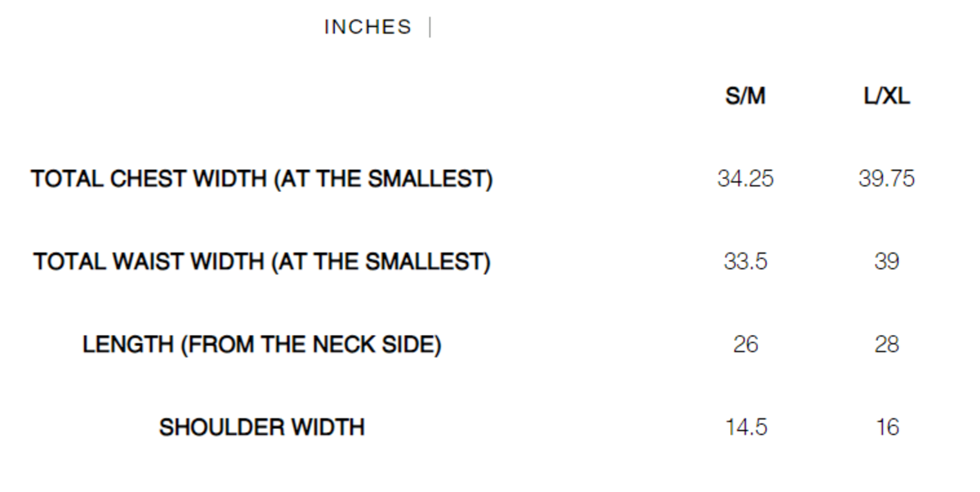The width and height of the screenshot is (980, 492).
Task: Click the (FROM THE NECK SIDE) note
Action: pyautogui.click(x=310, y=344)
